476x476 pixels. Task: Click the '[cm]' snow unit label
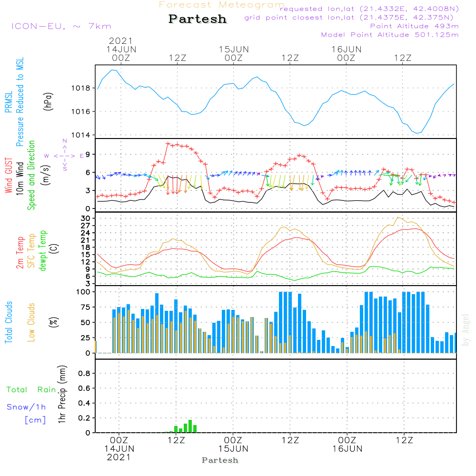36,420
